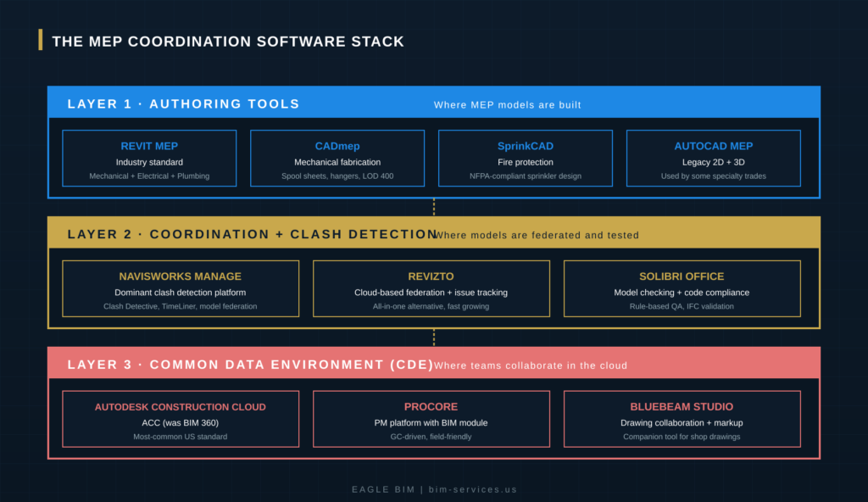
Task: Select the 'PROCORE' card title
Action: click(x=431, y=407)
